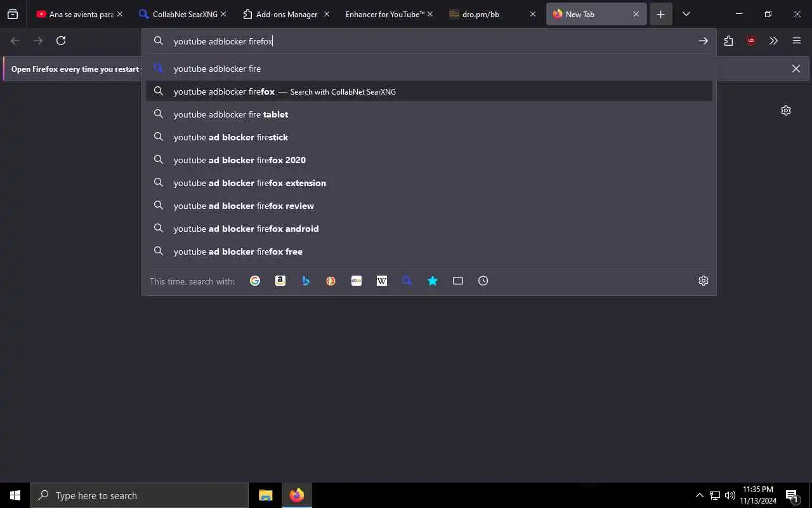Open a new tab with plus button

click(660, 14)
